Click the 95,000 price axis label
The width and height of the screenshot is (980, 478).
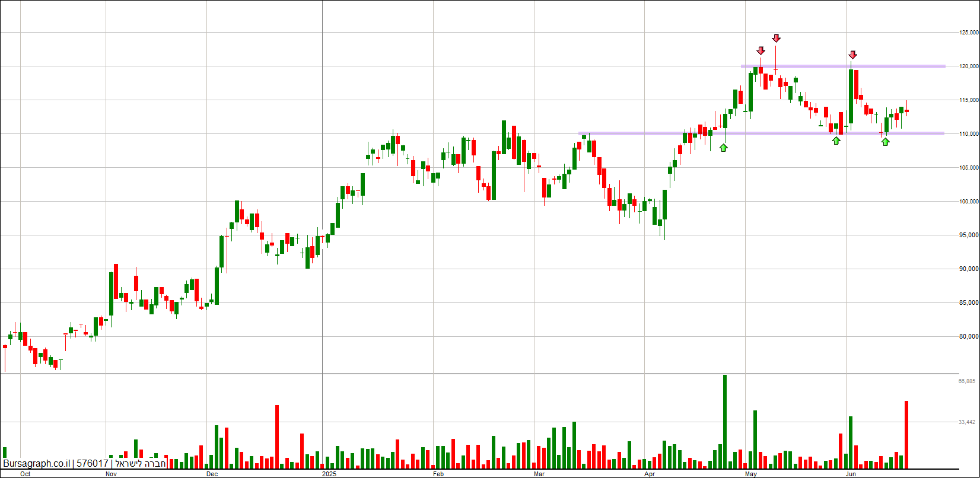point(968,235)
